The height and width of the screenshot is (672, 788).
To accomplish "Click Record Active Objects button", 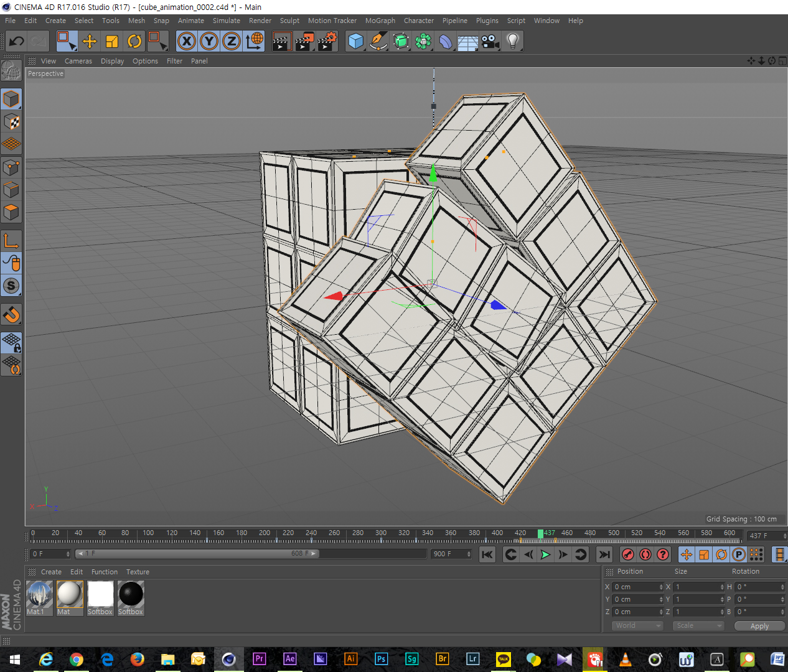I will (x=628, y=554).
